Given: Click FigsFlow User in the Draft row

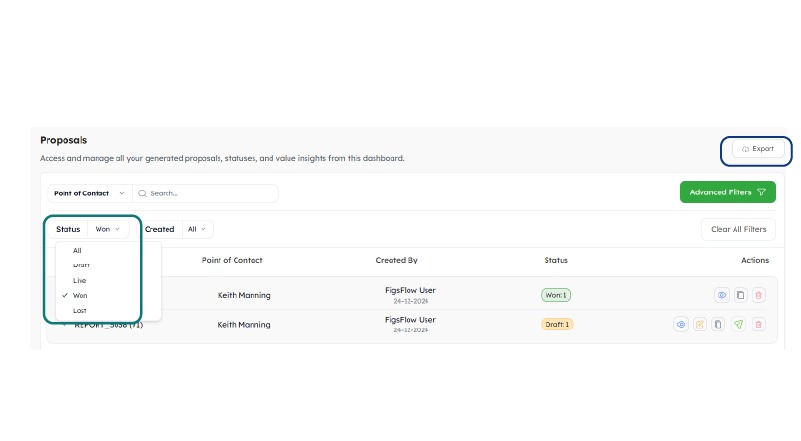Looking at the screenshot, I should pos(410,319).
